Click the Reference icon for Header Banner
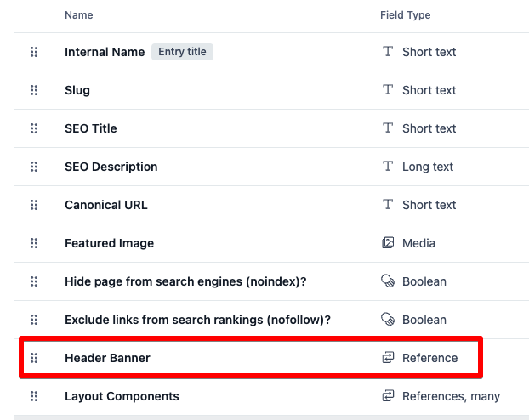 click(388, 358)
